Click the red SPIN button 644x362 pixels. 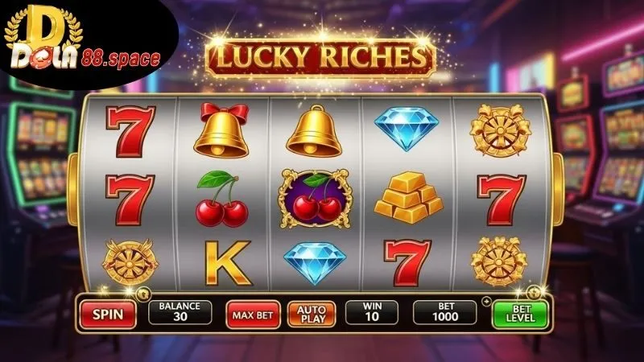(x=108, y=315)
